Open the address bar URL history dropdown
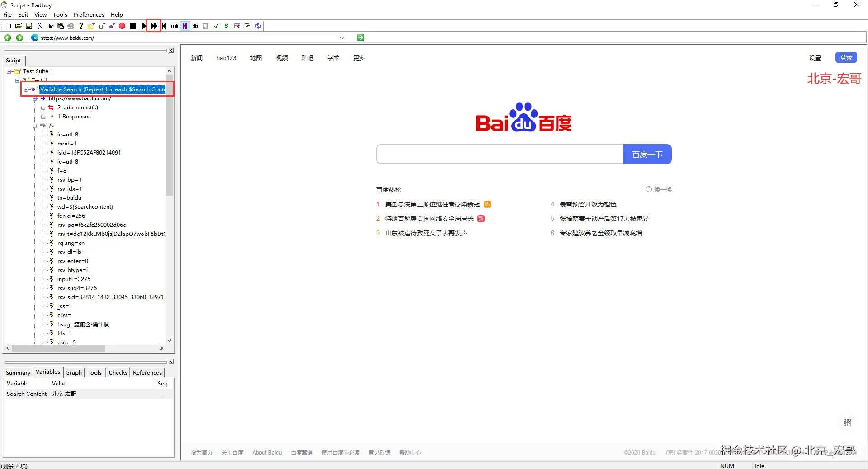The height and width of the screenshot is (469, 868). 342,38
